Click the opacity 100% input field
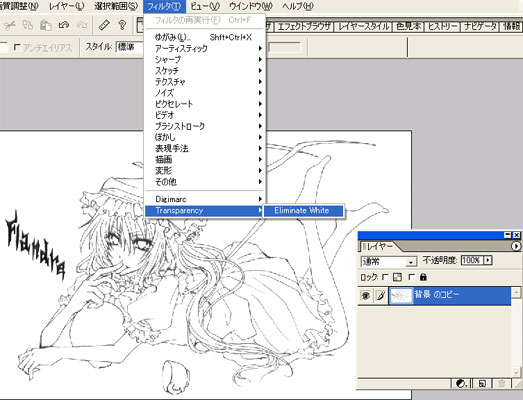Image resolution: width=523 pixels, height=400 pixels. click(472, 260)
